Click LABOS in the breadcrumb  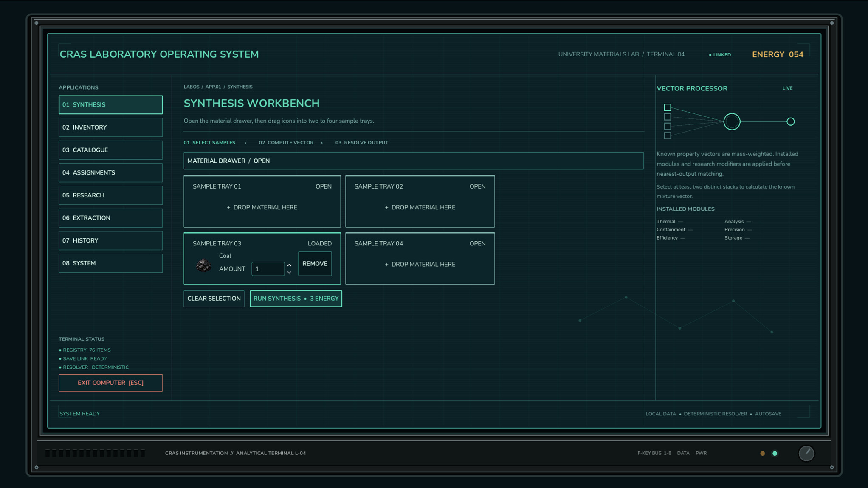[191, 87]
